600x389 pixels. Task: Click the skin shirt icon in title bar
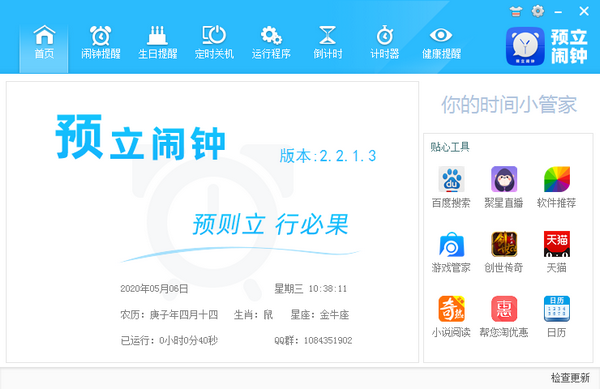pos(515,11)
